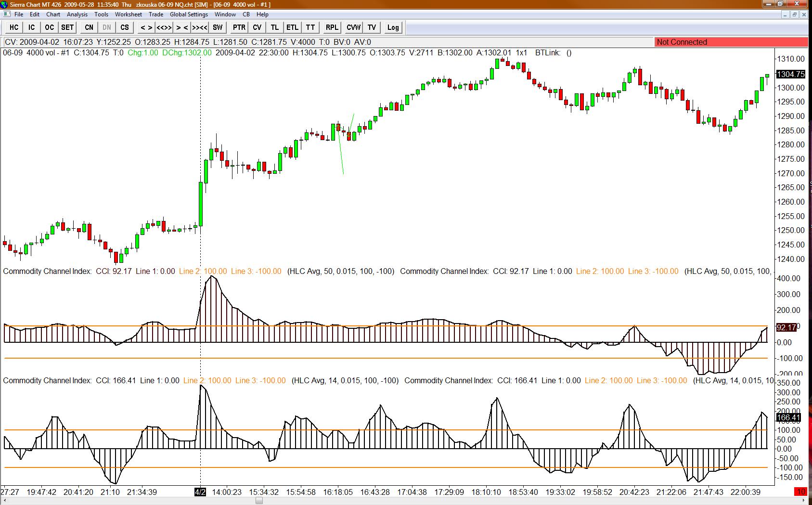The image size is (812, 505).
Task: Click the SW toolbar button
Action: click(x=218, y=27)
